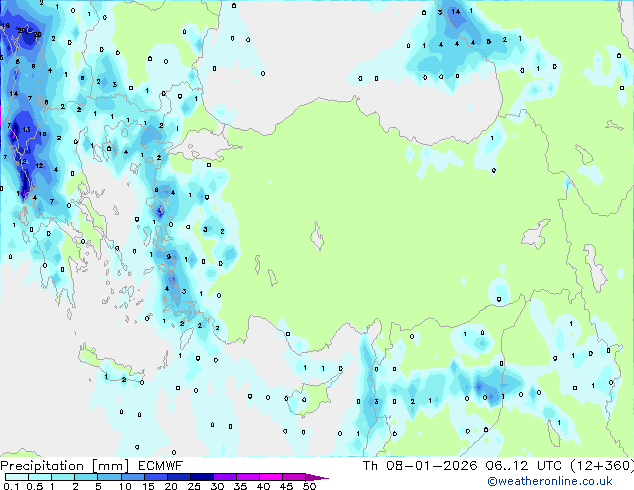
Task: Open the weatheronline.co.uk copyright link
Action: tap(549, 481)
